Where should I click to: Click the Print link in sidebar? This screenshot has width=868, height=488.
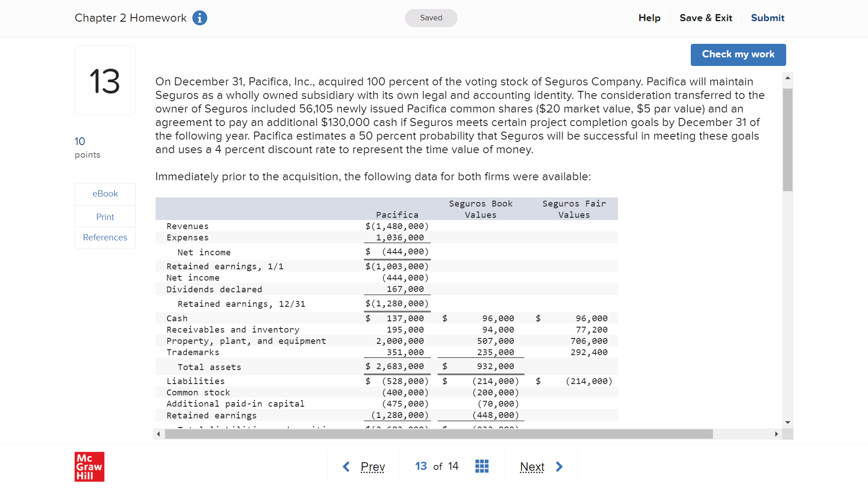pos(105,217)
